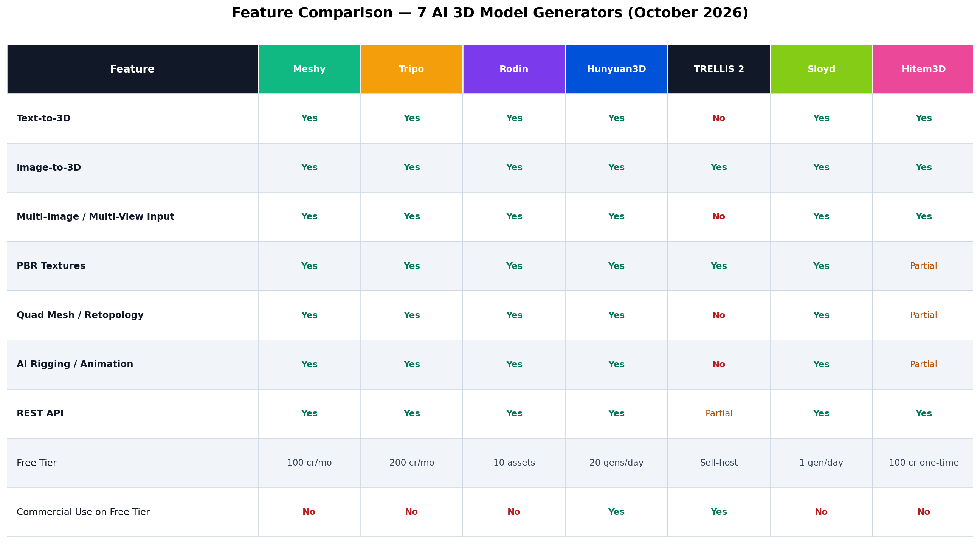This screenshot has width=980, height=551.
Task: Click the Tripo column header
Action: tap(411, 69)
